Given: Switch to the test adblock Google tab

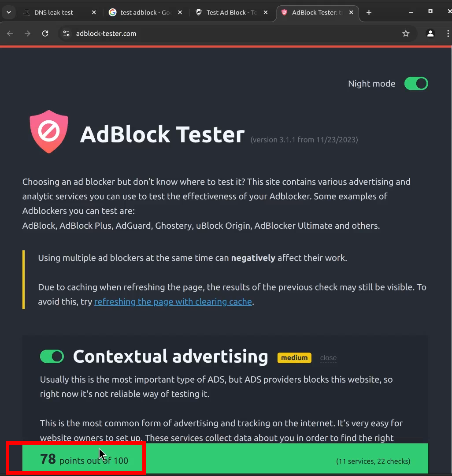Looking at the screenshot, I should coord(145,12).
